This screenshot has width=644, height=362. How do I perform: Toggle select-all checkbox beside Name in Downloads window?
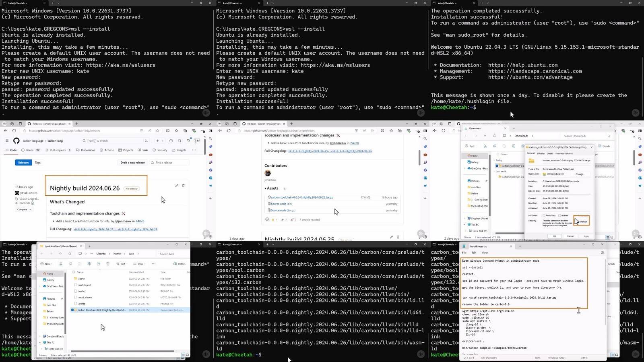pos(498,154)
